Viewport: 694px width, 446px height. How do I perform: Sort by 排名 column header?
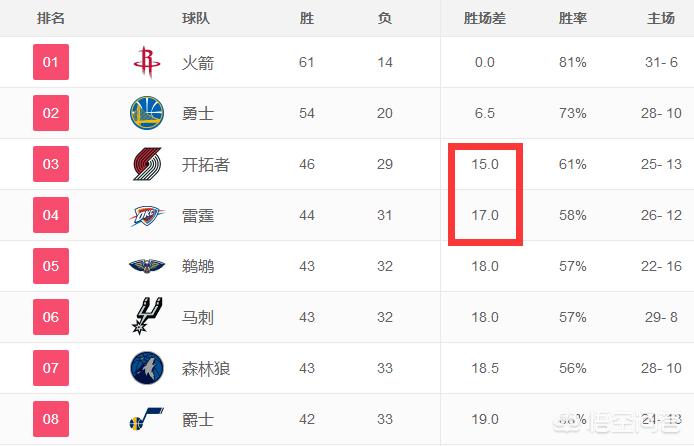[x=51, y=19]
